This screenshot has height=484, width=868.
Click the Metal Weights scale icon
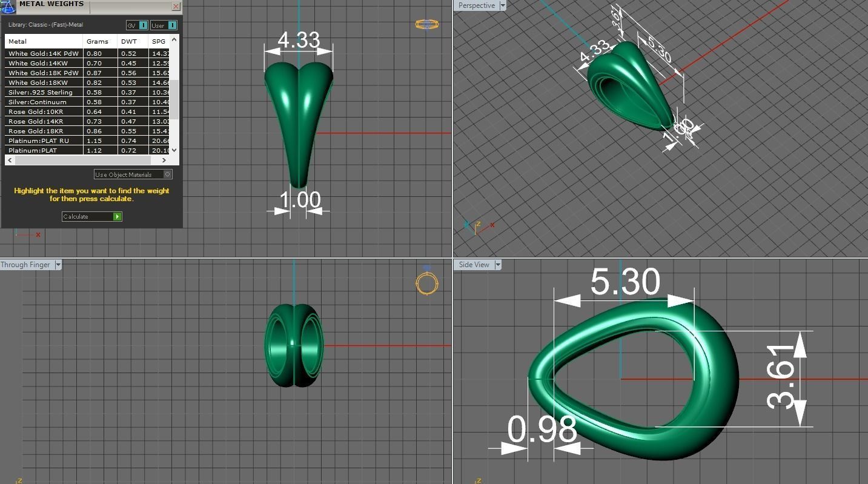[x=7, y=6]
